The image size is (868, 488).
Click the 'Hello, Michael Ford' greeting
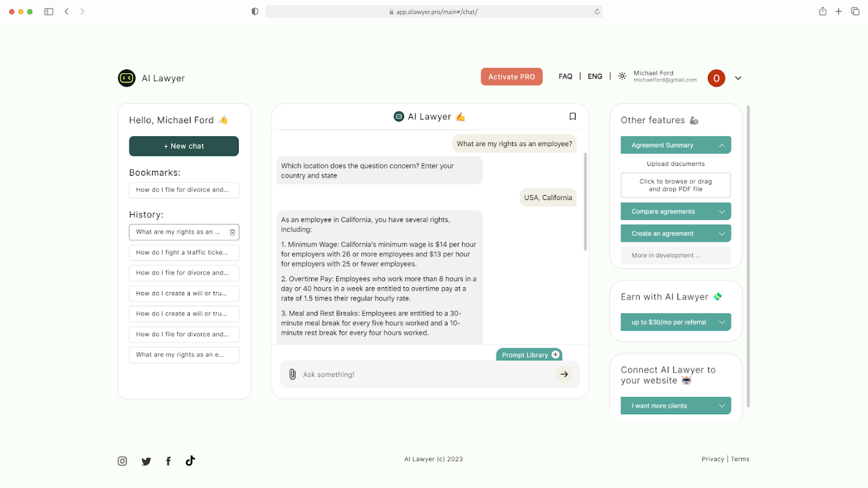(x=178, y=120)
